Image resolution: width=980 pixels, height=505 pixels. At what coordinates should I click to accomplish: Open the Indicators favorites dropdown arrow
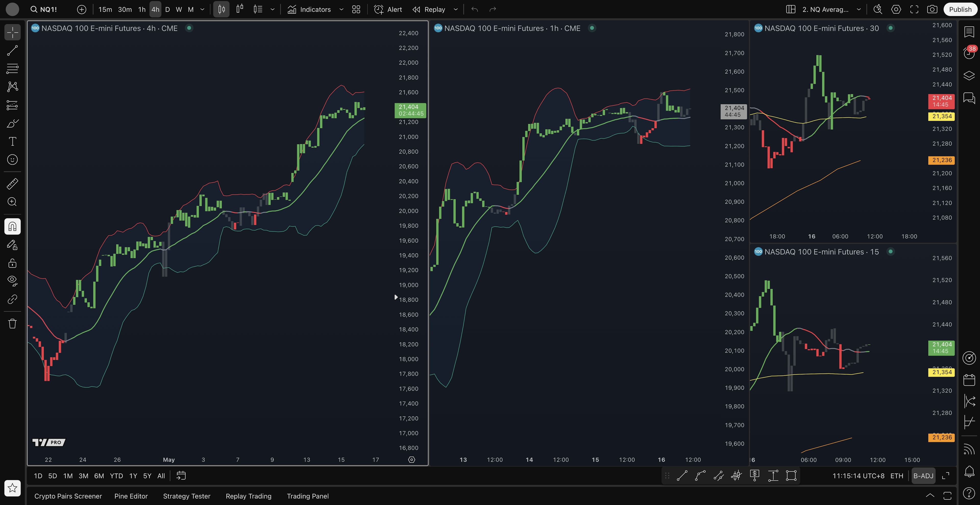coord(341,9)
